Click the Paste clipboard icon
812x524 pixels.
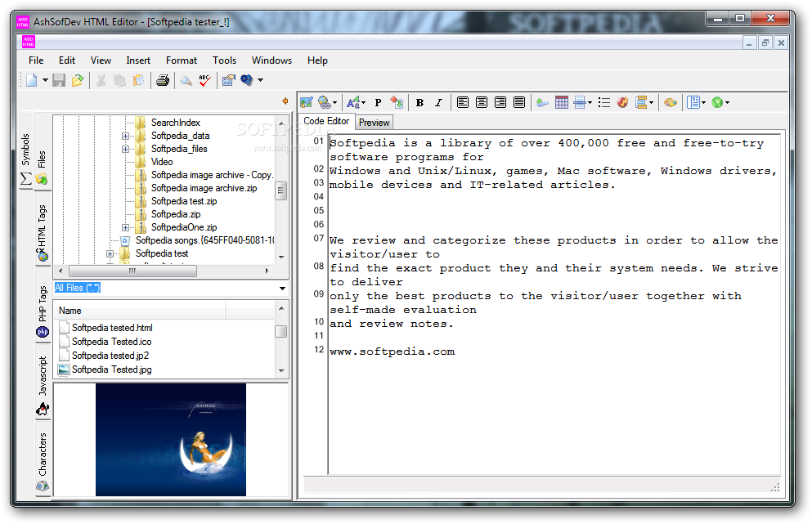(x=138, y=80)
